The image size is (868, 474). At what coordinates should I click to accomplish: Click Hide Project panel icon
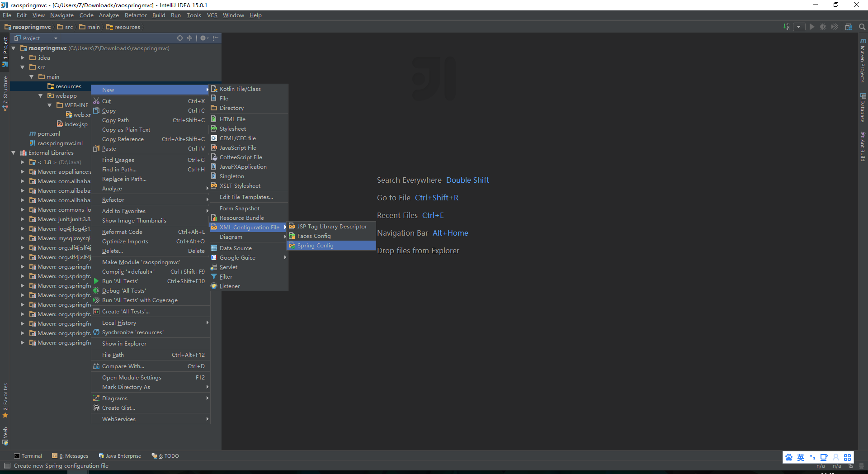[216, 38]
